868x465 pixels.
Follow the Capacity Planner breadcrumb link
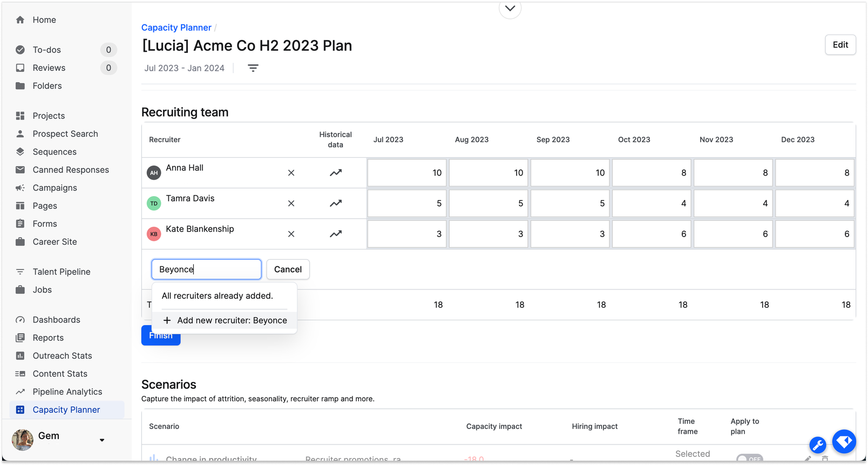(x=177, y=28)
